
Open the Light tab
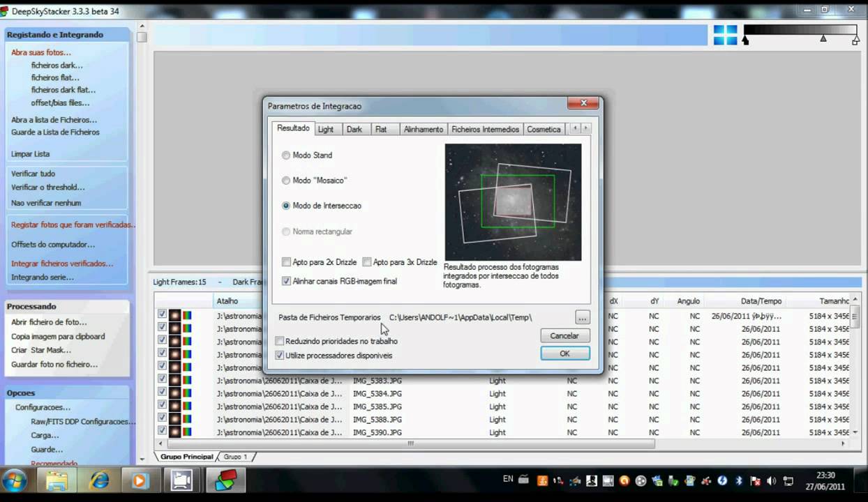pos(326,129)
